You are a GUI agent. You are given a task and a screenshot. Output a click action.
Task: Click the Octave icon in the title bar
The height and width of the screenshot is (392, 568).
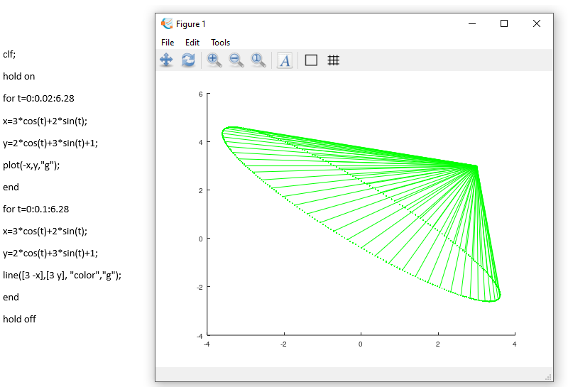tap(167, 23)
